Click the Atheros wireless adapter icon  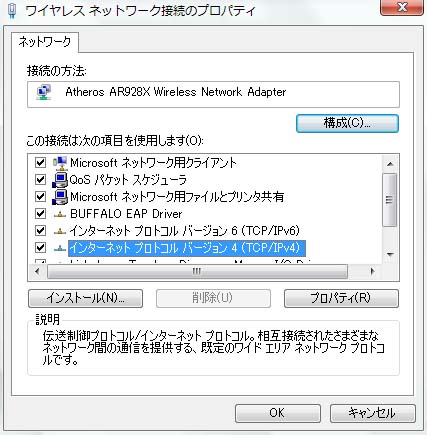click(44, 93)
